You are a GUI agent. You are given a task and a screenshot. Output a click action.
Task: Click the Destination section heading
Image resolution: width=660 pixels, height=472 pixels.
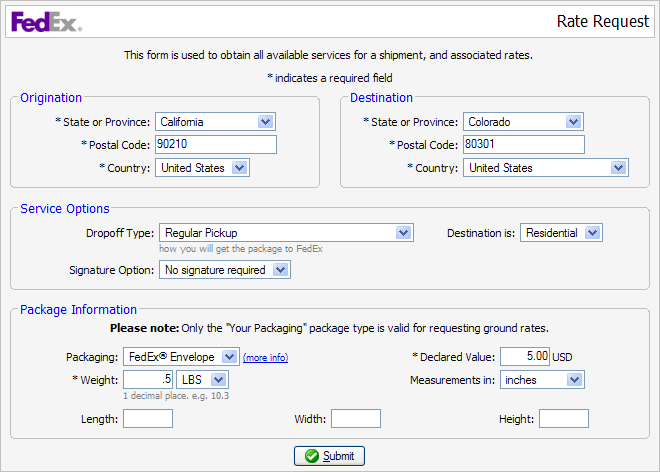coord(381,98)
